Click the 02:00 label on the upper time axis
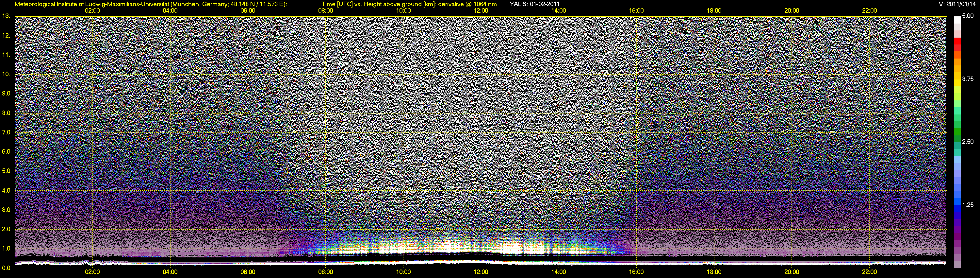 [92, 11]
